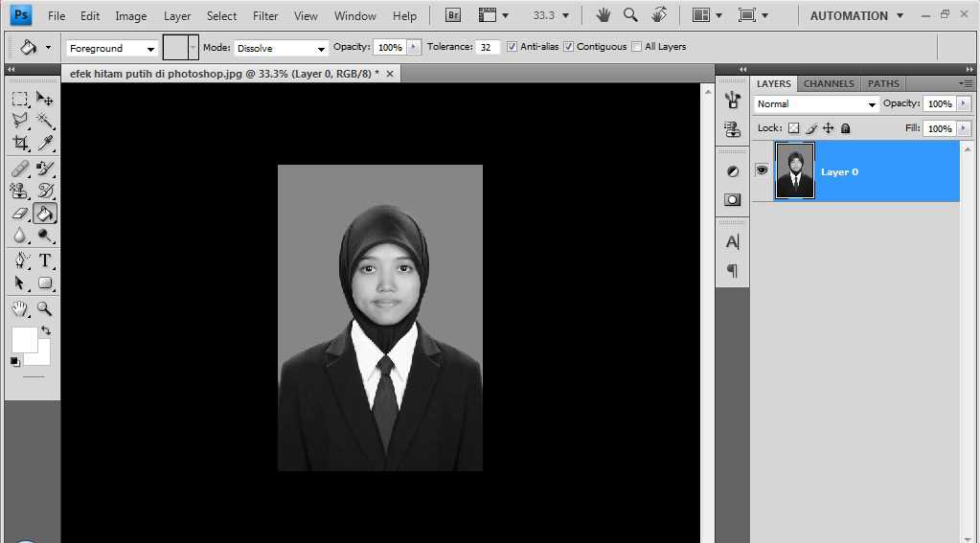Select the Crop tool
Screen dimensions: 980x543
coord(19,144)
